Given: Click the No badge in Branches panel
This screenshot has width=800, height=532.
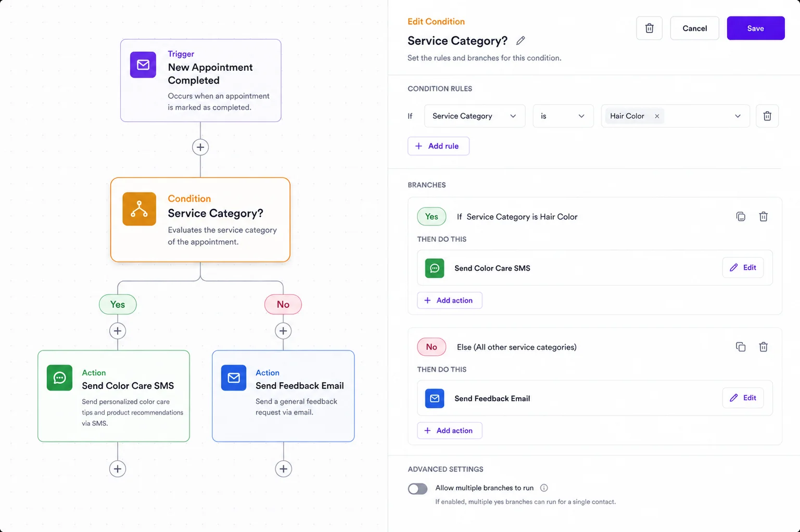Looking at the screenshot, I should 431,347.
